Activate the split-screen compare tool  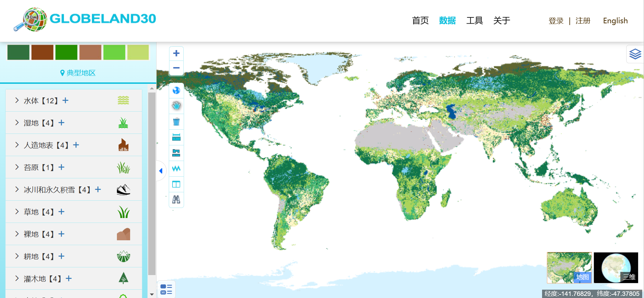coord(176,184)
